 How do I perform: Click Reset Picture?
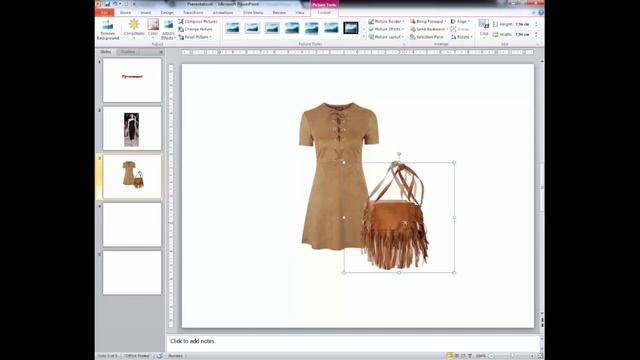[195, 37]
